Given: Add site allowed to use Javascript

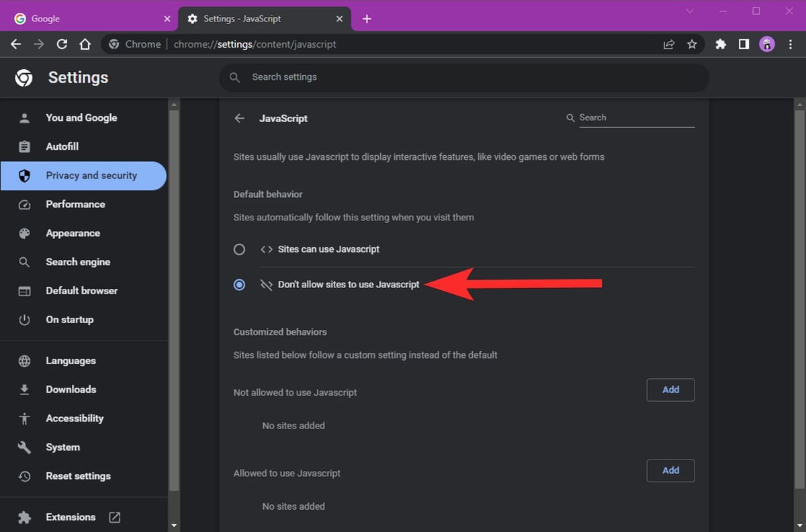Looking at the screenshot, I should click(x=670, y=470).
